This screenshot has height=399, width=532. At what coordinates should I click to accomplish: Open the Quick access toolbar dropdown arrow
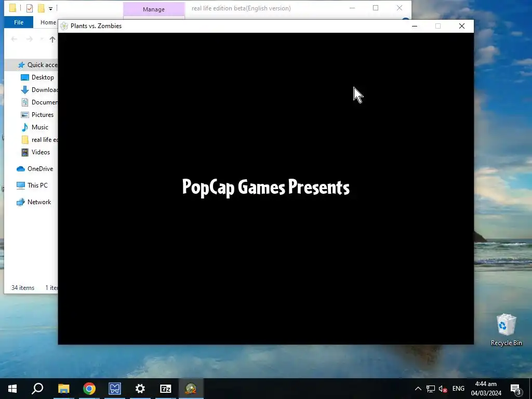coord(50,8)
